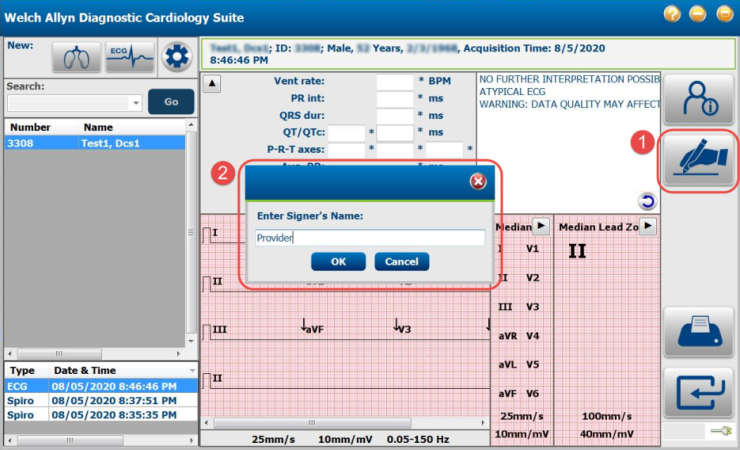Expand the Median panel arrow
Screen dimensions: 740x450
coord(541,226)
